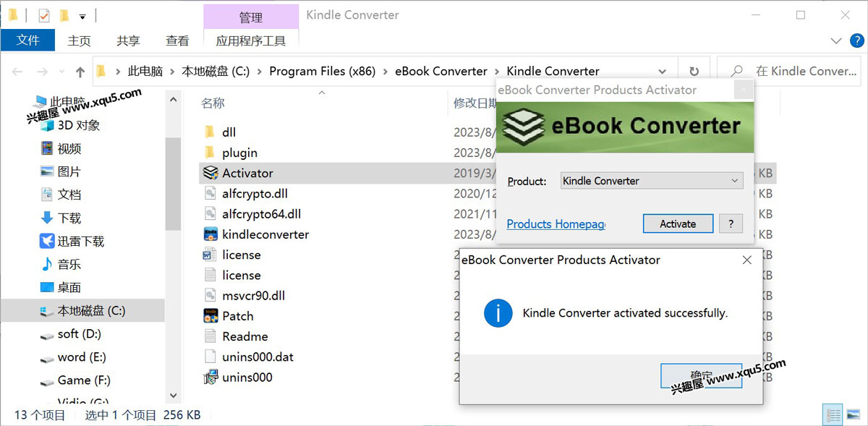Open the recent locations dropdown arrow
Viewport: 868px width, 426px height.
(62, 72)
